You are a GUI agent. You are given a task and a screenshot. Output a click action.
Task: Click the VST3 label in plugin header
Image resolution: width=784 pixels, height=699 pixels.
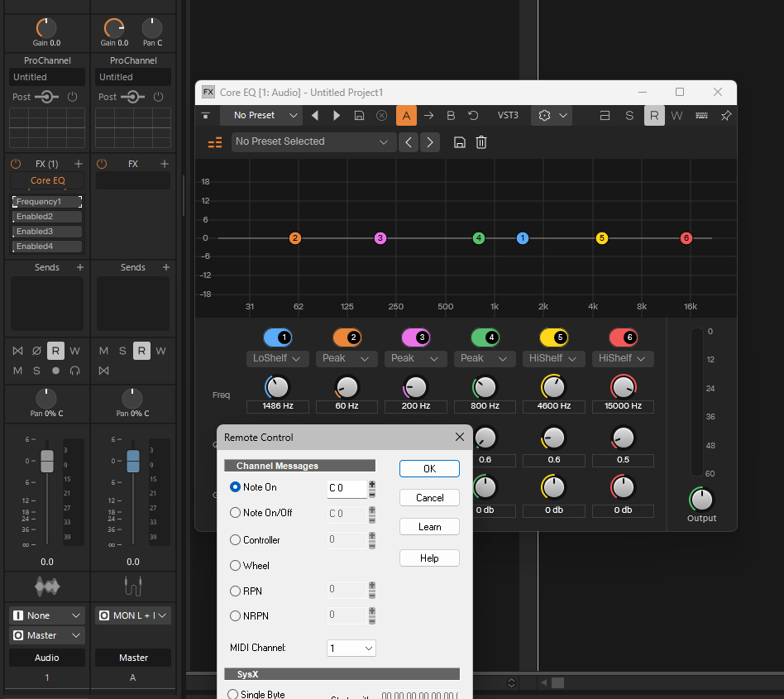[508, 116]
